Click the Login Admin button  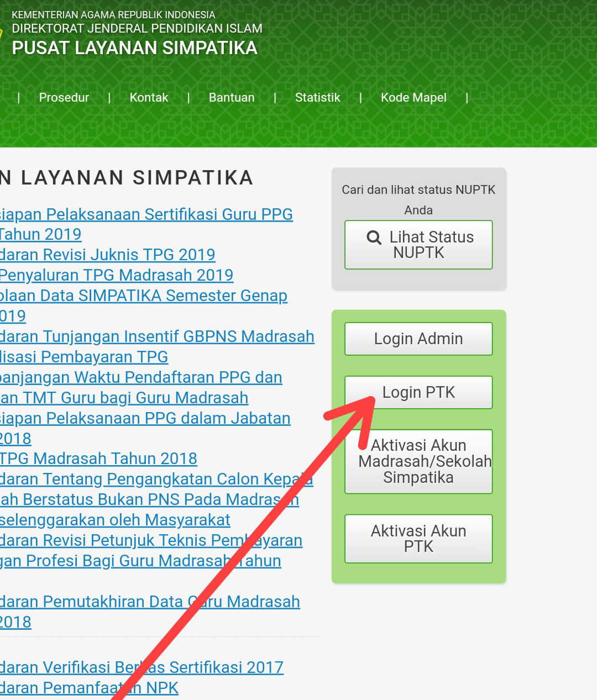418,339
